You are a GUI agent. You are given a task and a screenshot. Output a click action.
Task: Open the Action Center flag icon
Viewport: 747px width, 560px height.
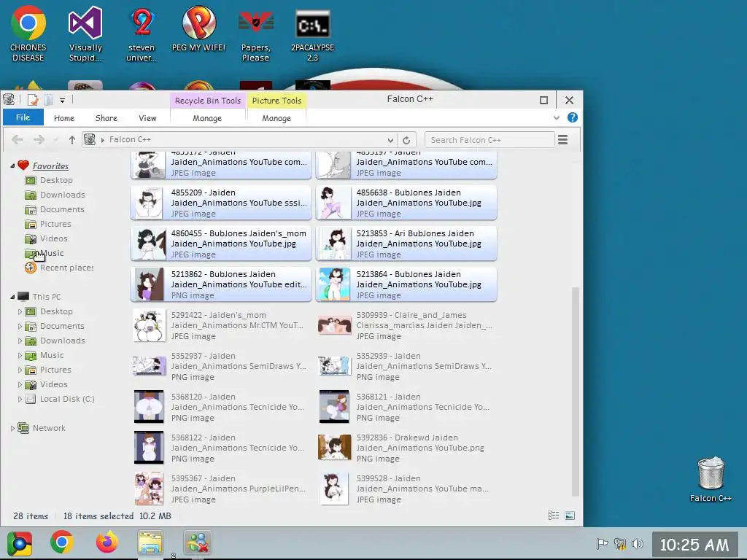602,543
